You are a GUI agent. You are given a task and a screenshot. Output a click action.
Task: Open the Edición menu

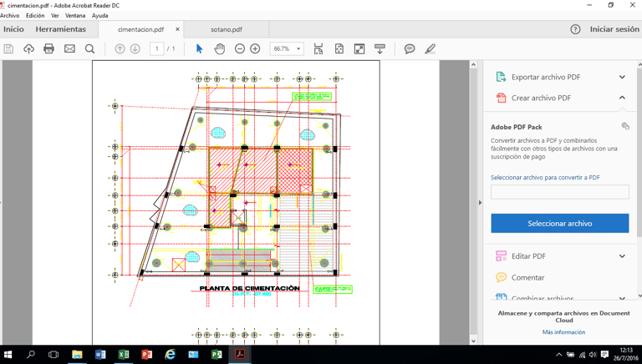pos(35,16)
